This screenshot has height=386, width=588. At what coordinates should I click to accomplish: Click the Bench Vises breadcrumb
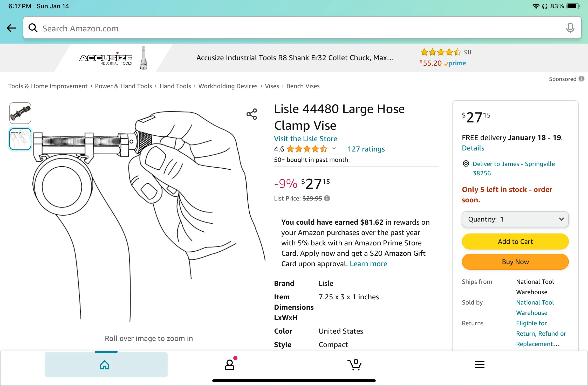tap(303, 86)
